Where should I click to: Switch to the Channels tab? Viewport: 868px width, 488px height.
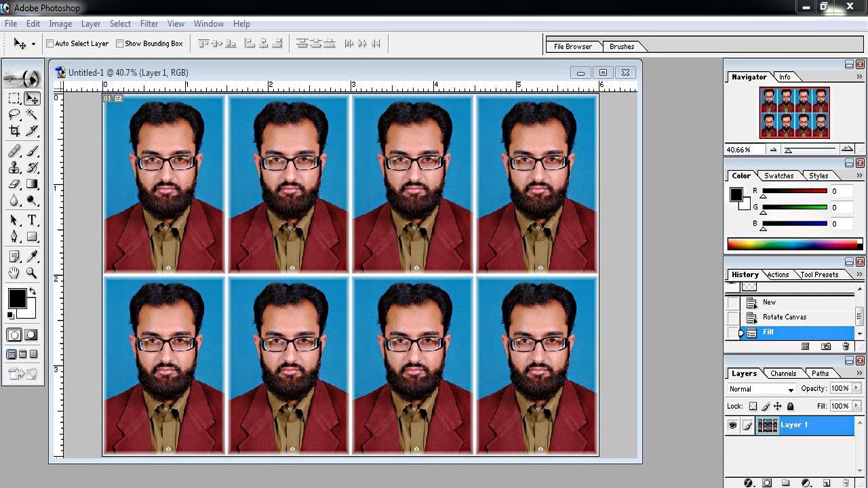(783, 373)
